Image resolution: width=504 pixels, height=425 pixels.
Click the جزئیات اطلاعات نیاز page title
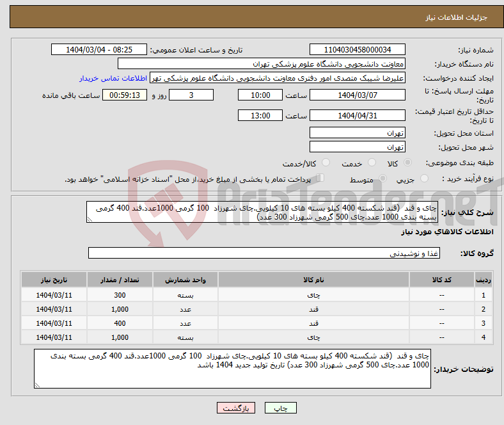(x=457, y=17)
